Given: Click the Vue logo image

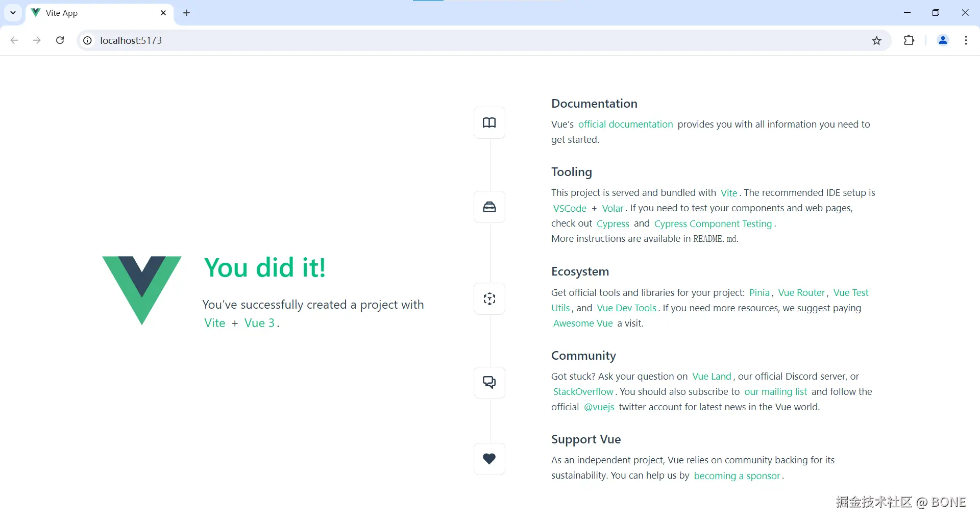Looking at the screenshot, I should point(142,290).
